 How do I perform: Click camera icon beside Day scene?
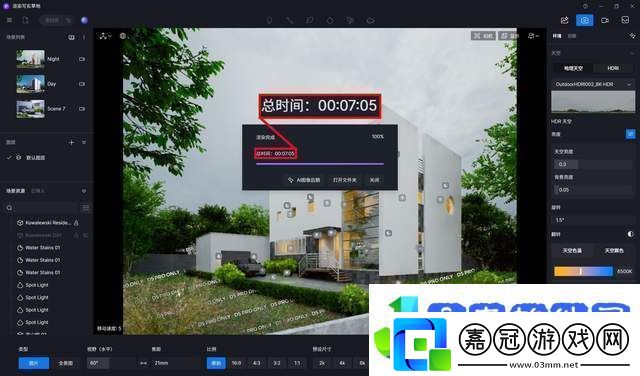click(82, 84)
